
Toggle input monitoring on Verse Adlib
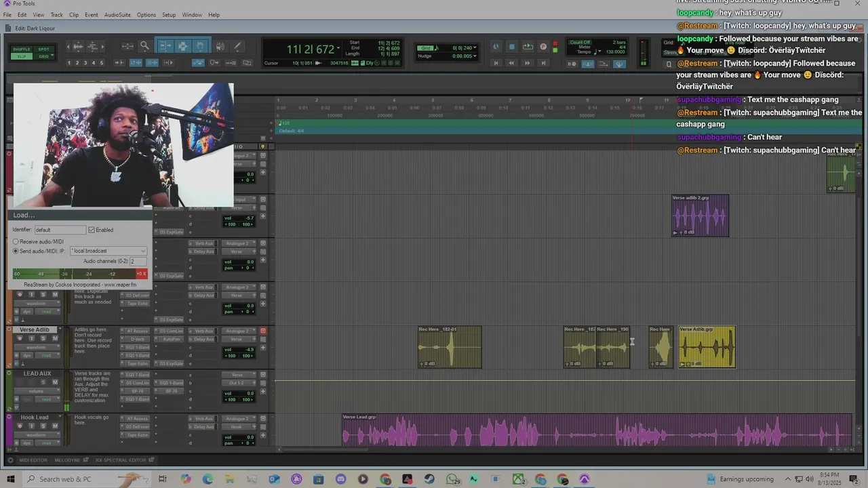[31, 338]
